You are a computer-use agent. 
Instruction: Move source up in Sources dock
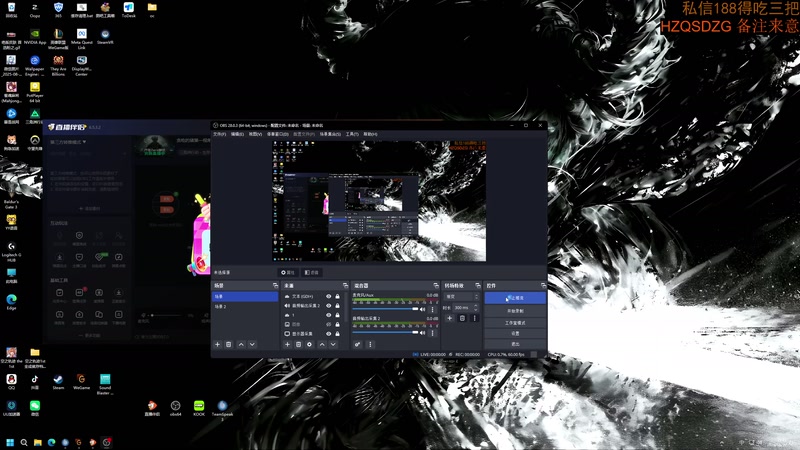(322, 344)
